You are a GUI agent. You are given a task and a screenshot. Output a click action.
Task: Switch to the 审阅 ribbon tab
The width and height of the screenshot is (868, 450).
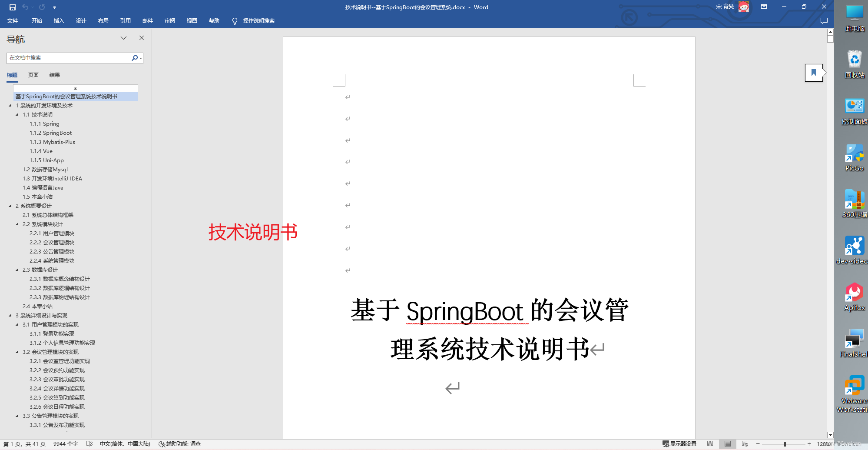tap(170, 21)
